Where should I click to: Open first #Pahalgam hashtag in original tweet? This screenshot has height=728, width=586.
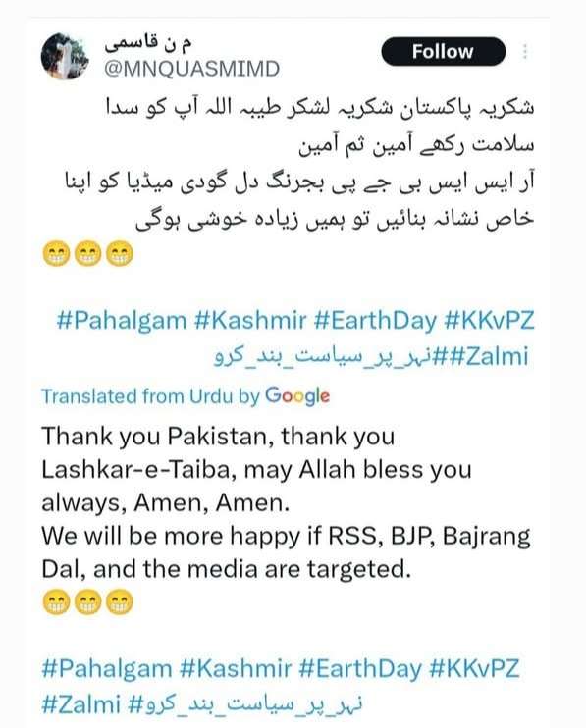coord(121,321)
